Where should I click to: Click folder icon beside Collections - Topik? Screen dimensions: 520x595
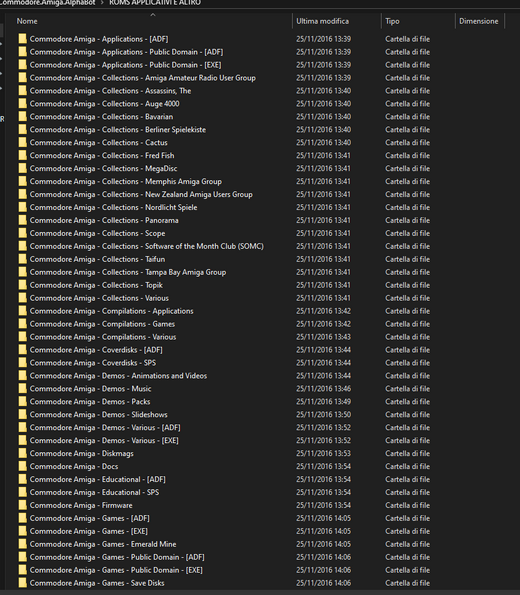click(23, 285)
